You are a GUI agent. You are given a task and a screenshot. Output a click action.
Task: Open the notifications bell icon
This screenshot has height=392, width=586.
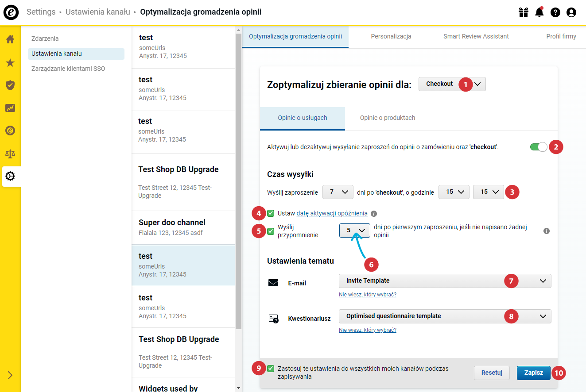pos(539,12)
